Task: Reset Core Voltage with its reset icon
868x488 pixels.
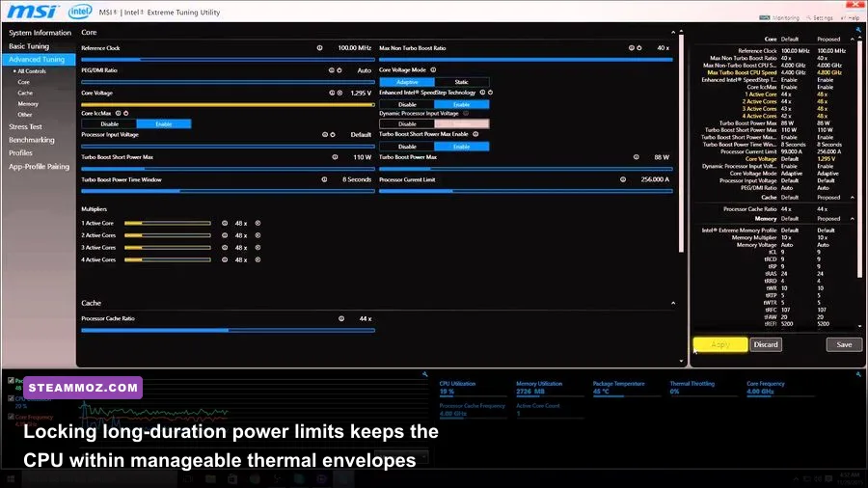Action: pos(339,93)
